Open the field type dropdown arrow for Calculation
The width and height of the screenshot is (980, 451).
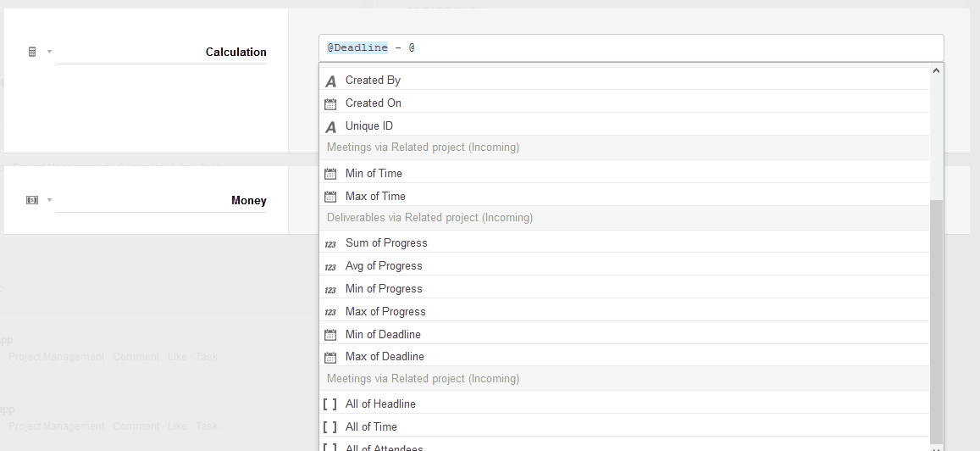49,52
